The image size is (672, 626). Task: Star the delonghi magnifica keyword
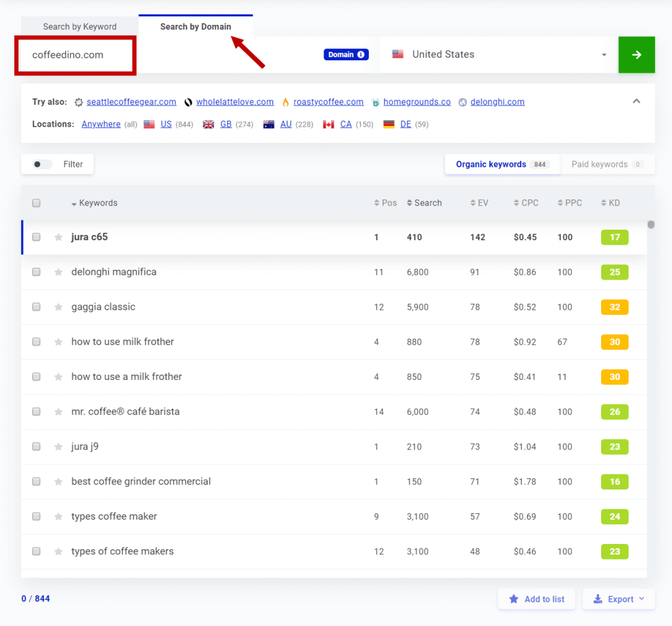(58, 272)
